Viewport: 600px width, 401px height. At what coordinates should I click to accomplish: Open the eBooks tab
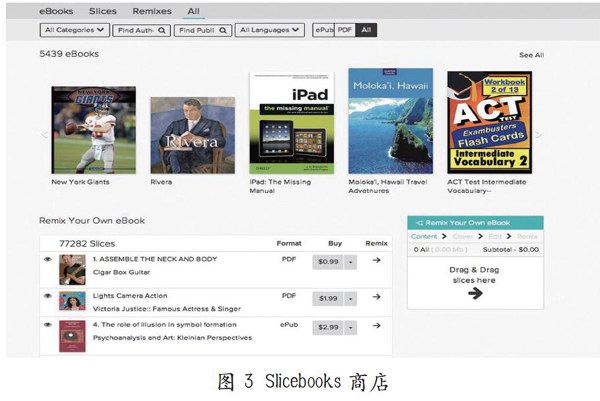click(56, 11)
